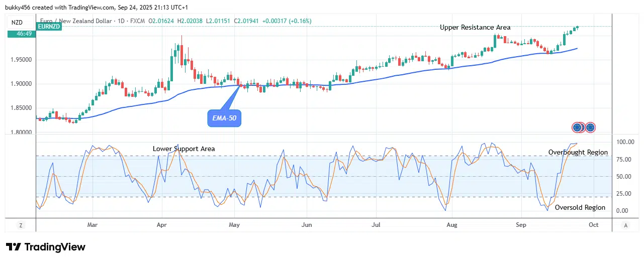
Task: Select the Lower Support Area text
Action: pos(184,149)
